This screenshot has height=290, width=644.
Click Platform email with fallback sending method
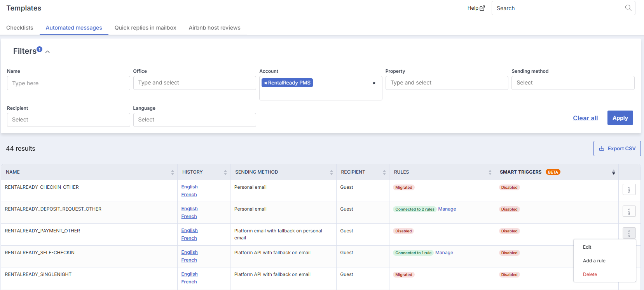pos(278,234)
